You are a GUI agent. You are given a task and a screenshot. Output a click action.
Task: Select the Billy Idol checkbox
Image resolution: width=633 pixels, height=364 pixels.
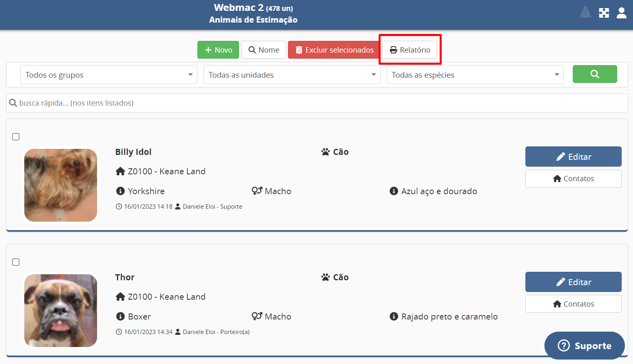(x=16, y=137)
